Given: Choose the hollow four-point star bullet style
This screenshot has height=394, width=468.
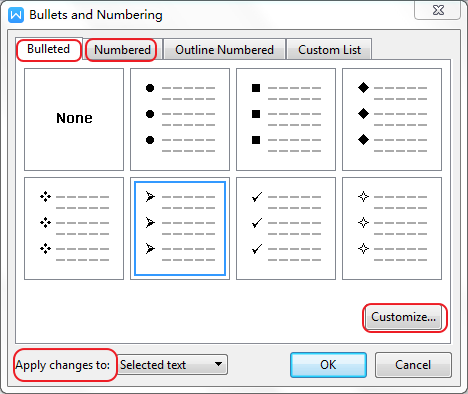Looking at the screenshot, I should (392, 228).
